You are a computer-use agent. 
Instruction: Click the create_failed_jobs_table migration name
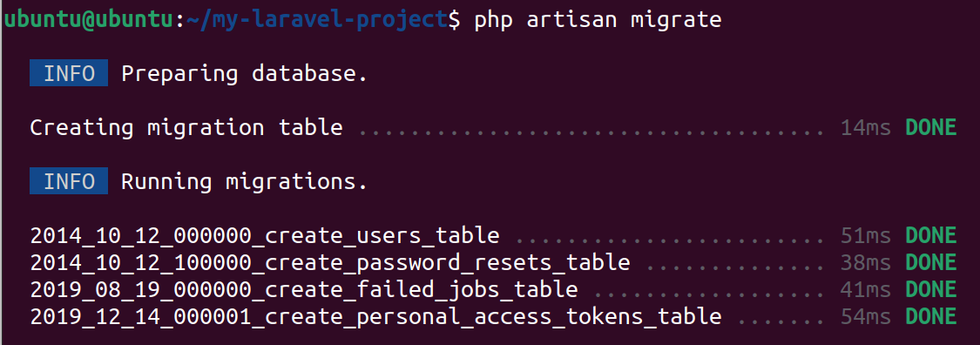[304, 290]
